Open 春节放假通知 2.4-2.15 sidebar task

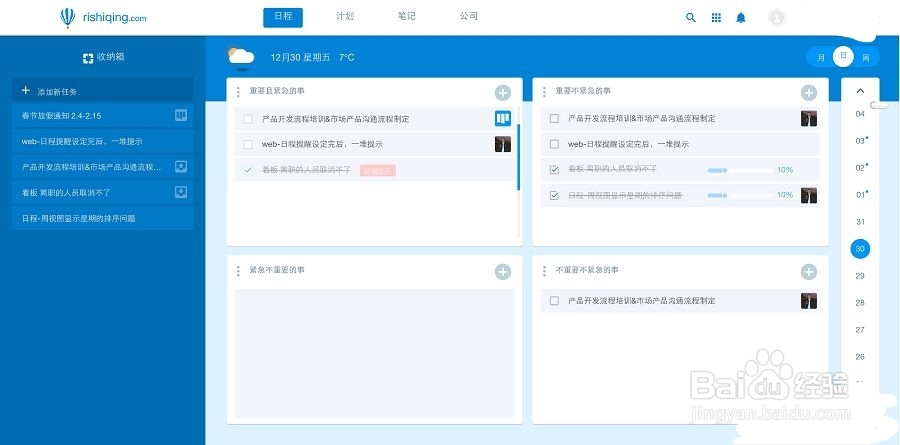coord(102,115)
